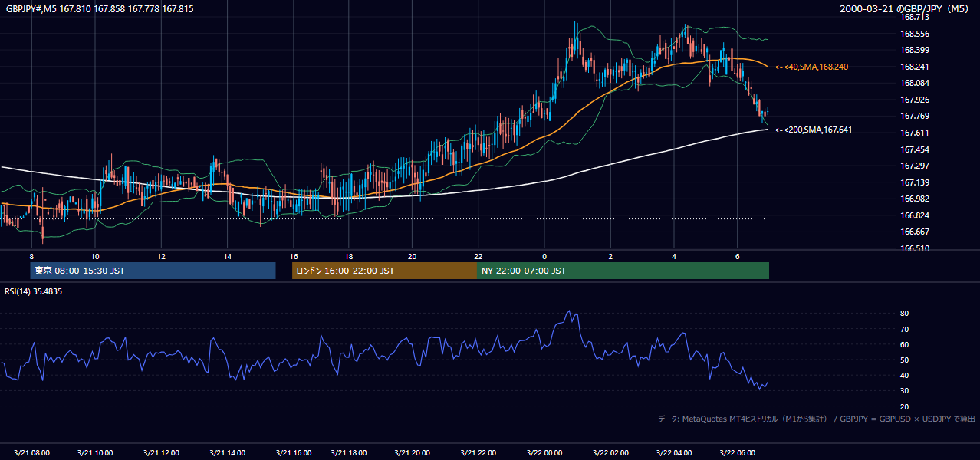Click price axis value 166.667
980x460 pixels.
[915, 232]
